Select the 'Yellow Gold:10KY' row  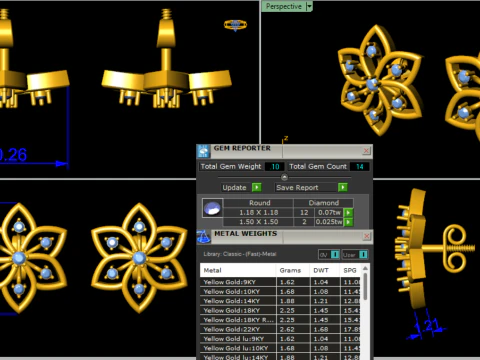[280, 291]
